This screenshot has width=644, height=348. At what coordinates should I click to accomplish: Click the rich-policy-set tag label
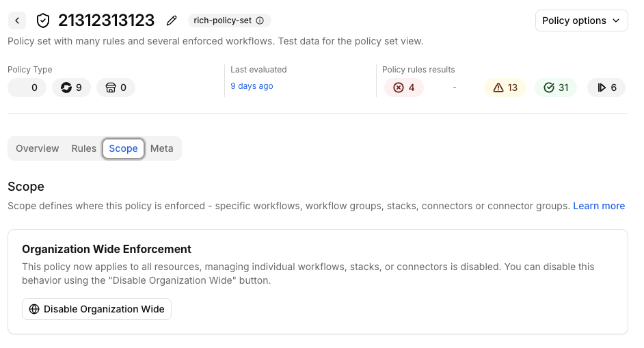[x=223, y=21]
